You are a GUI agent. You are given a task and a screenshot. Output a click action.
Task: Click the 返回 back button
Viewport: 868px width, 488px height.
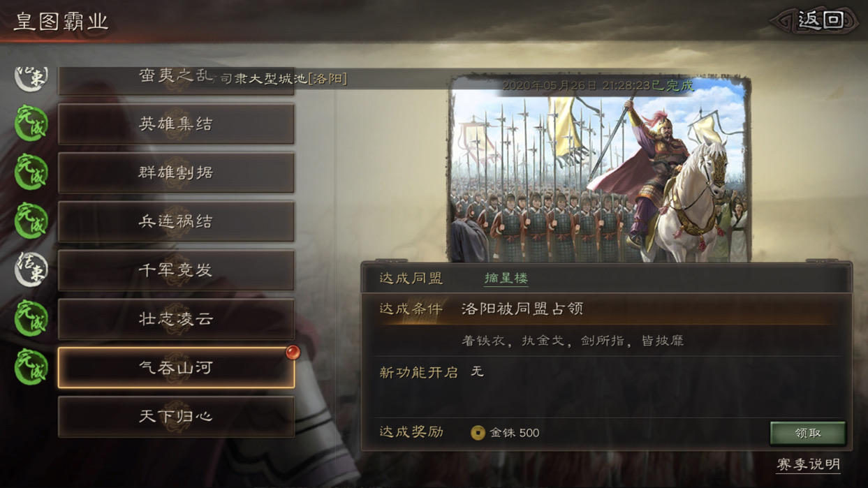(x=816, y=20)
